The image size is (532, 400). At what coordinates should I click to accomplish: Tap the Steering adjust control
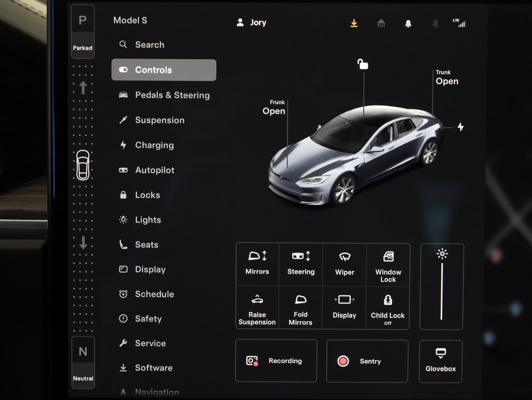coord(301,264)
